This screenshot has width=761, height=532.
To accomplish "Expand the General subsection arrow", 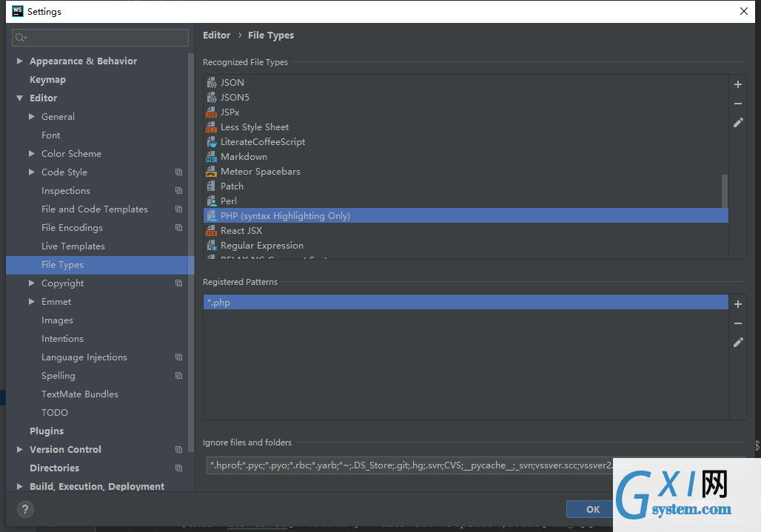I will 32,116.
